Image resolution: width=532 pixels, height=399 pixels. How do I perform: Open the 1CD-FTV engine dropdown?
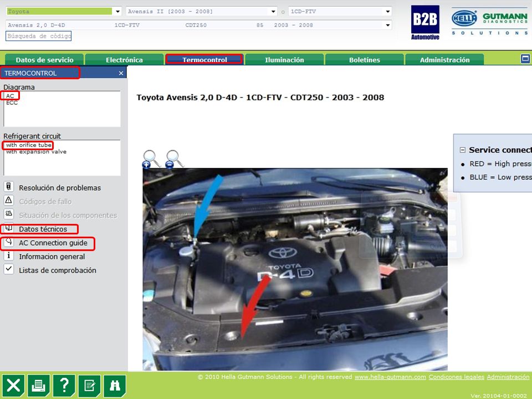388,12
